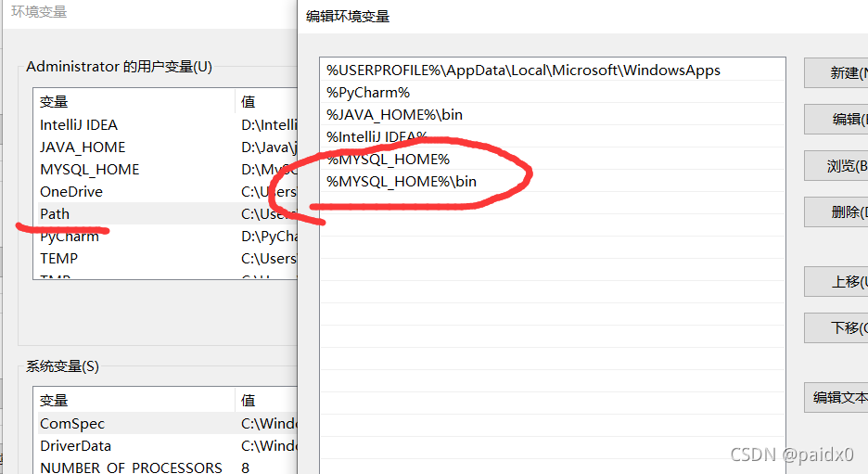Click the C:\Wind value of DriverData
Screen dimensions: 868x474
point(269,446)
